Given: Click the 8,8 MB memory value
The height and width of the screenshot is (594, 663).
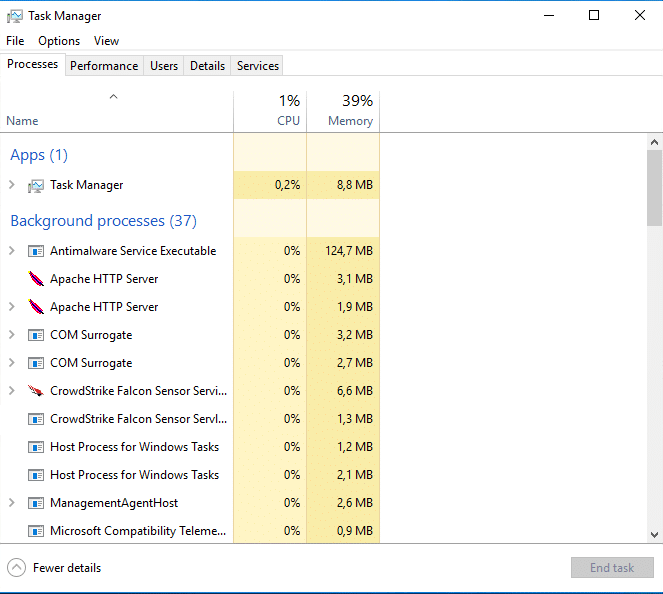Looking at the screenshot, I should [355, 185].
